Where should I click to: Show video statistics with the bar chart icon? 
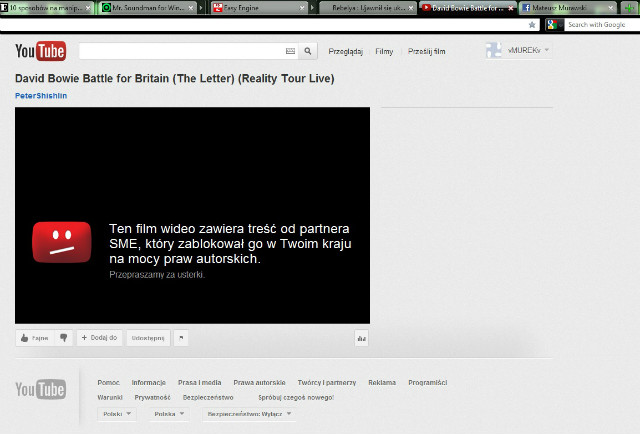pyautogui.click(x=362, y=338)
